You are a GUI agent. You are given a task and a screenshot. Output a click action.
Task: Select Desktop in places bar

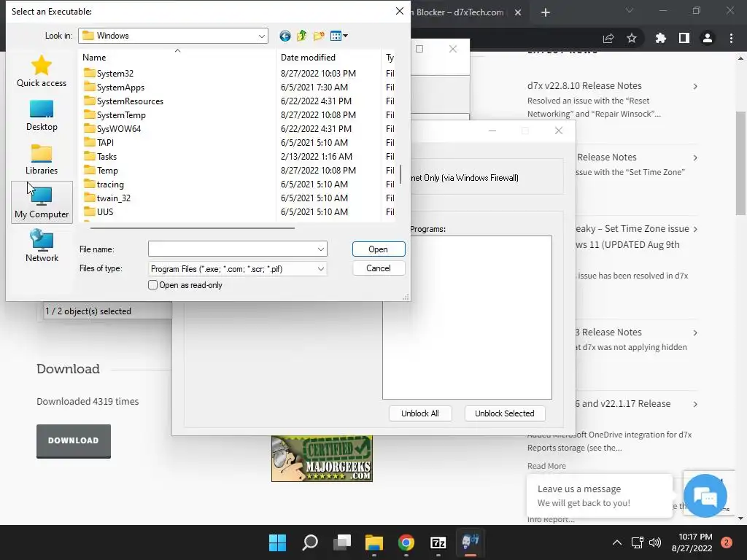coord(42,115)
